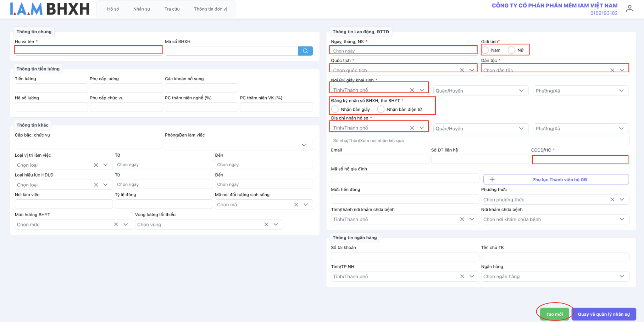The width and height of the screenshot is (644, 322).
Task: Clear the Loại vị trí làm việc selection
Action: click(96, 165)
